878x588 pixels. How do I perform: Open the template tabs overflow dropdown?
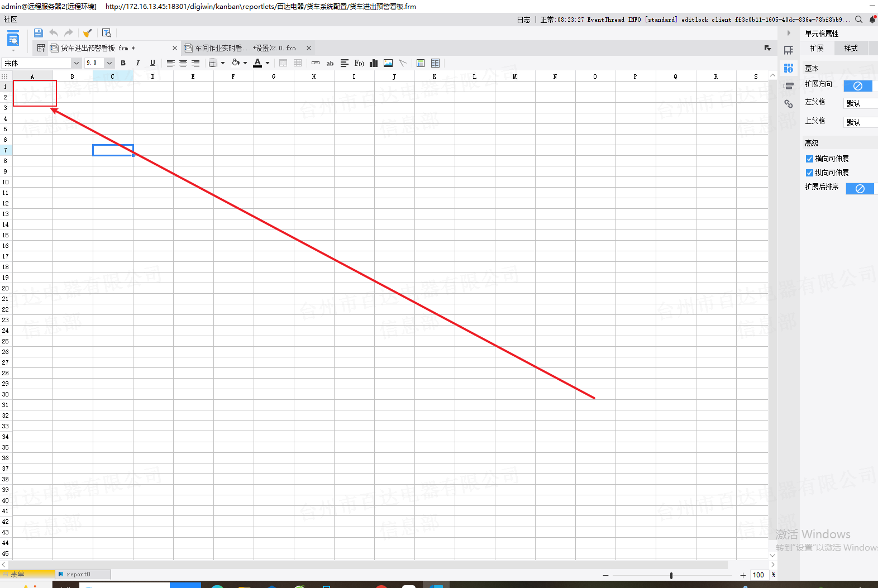768,48
